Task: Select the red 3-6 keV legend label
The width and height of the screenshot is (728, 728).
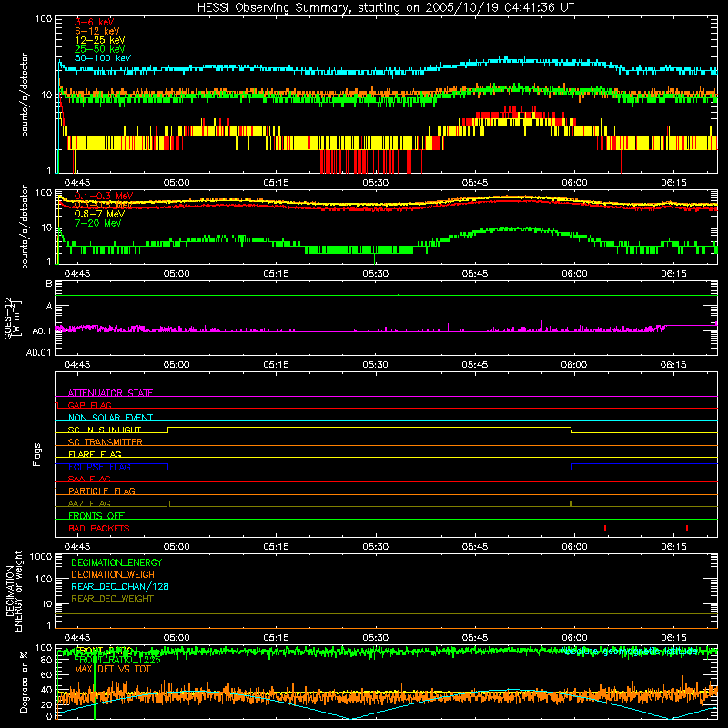Action: pyautogui.click(x=95, y=22)
